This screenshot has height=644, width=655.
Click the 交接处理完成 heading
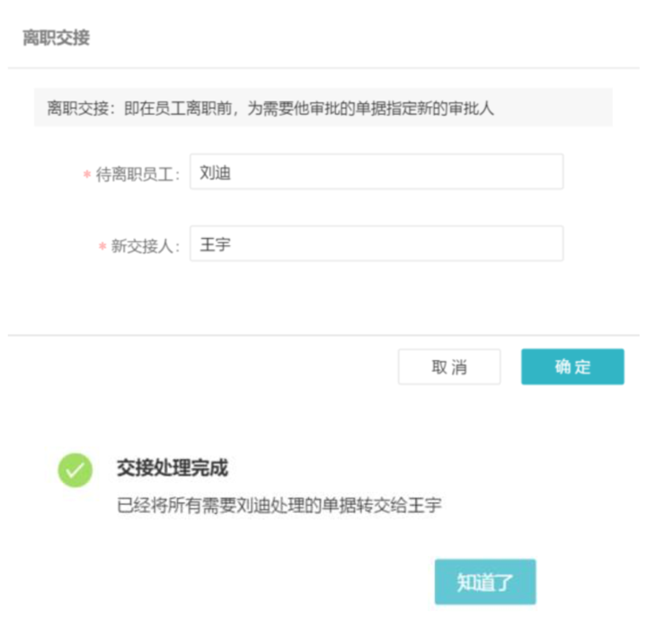172,468
